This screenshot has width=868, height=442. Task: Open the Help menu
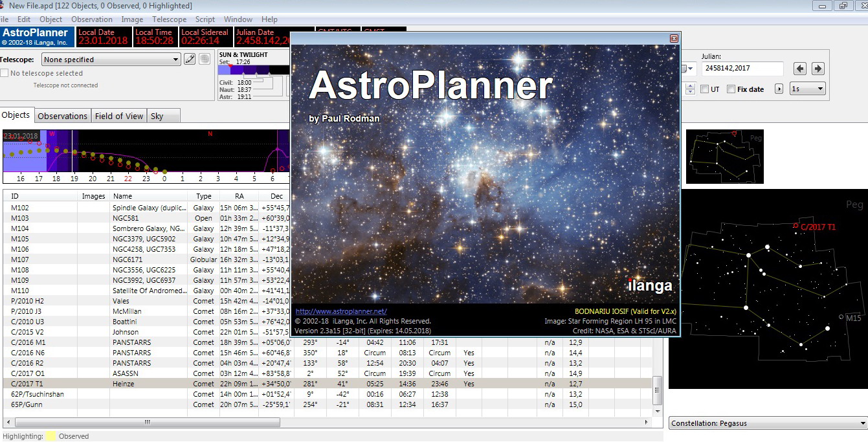point(269,19)
